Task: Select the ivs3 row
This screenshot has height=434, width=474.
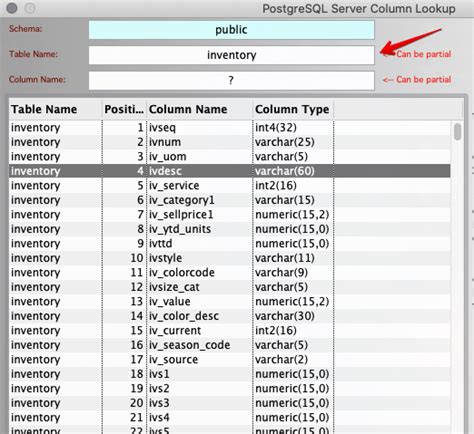Action: [229, 403]
